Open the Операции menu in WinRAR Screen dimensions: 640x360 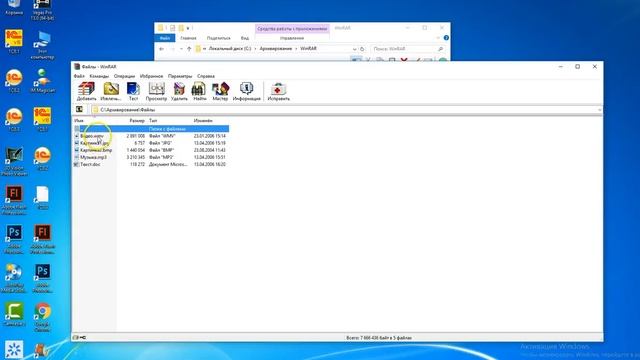[124, 76]
